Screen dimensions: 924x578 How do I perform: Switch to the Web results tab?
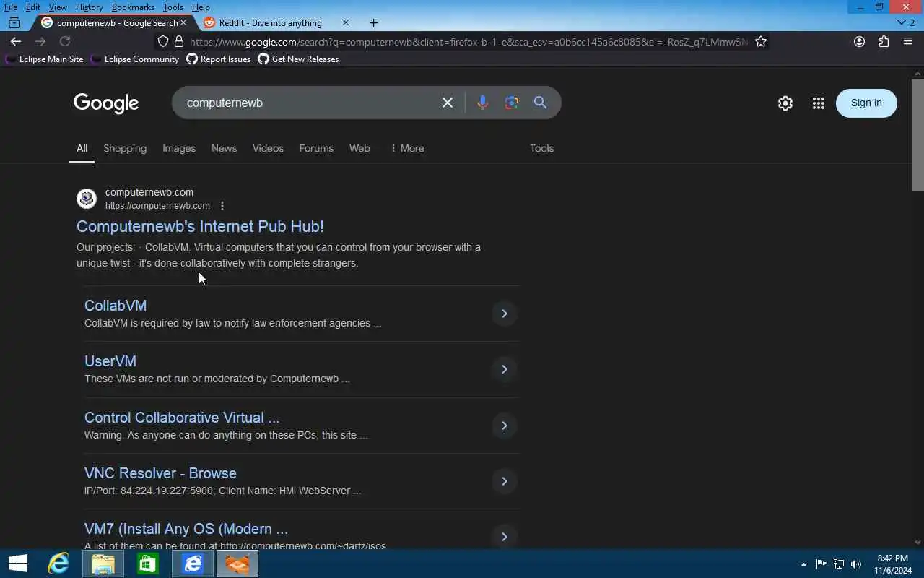coord(359,148)
